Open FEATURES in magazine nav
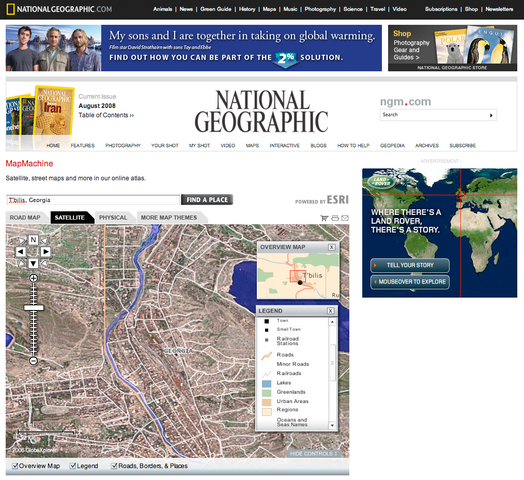Viewport: 524px width, 480px height. (x=83, y=145)
